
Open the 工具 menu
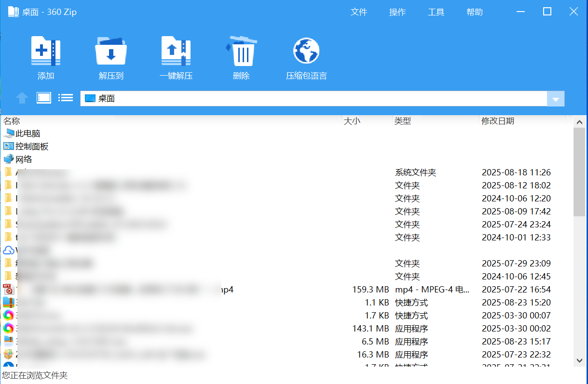click(x=436, y=12)
